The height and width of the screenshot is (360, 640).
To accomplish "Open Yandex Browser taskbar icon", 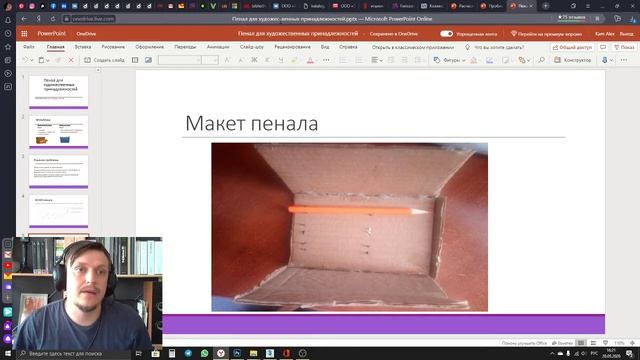I will pos(221,353).
